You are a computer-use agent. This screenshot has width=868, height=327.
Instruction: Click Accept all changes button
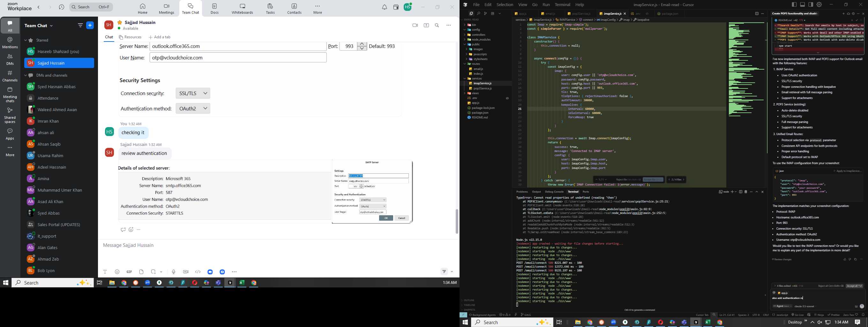[854, 286]
